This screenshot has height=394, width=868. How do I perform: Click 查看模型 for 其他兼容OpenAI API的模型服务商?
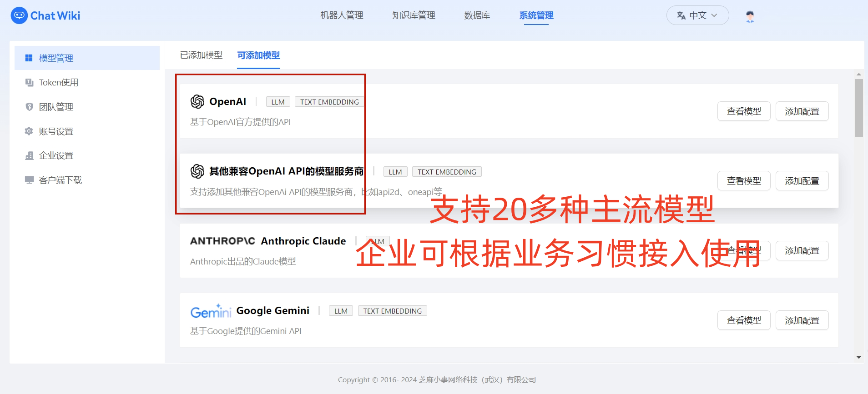click(744, 181)
